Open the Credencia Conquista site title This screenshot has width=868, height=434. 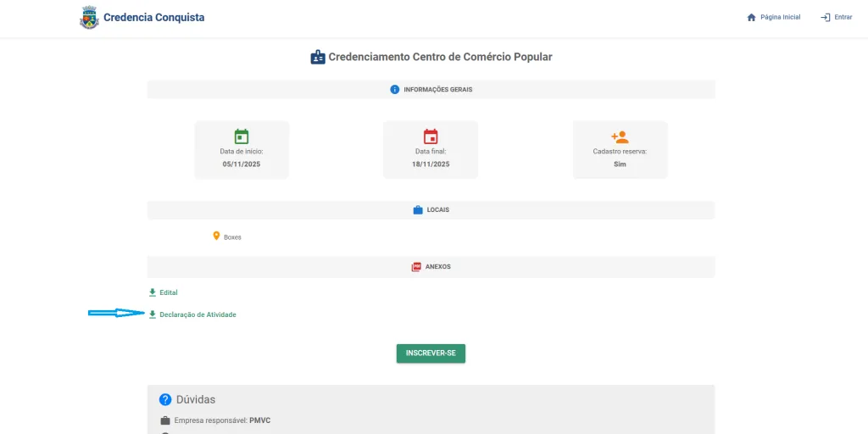click(153, 18)
